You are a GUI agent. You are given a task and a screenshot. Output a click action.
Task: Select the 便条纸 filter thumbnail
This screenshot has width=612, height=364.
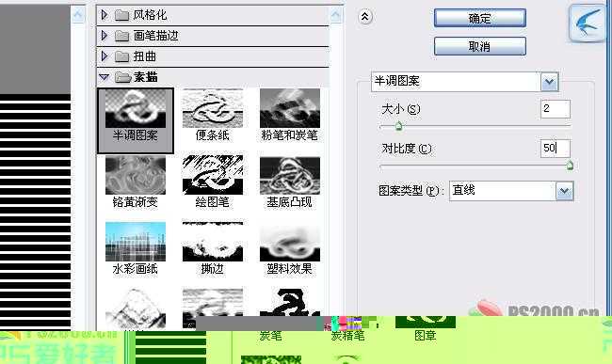pyautogui.click(x=213, y=108)
